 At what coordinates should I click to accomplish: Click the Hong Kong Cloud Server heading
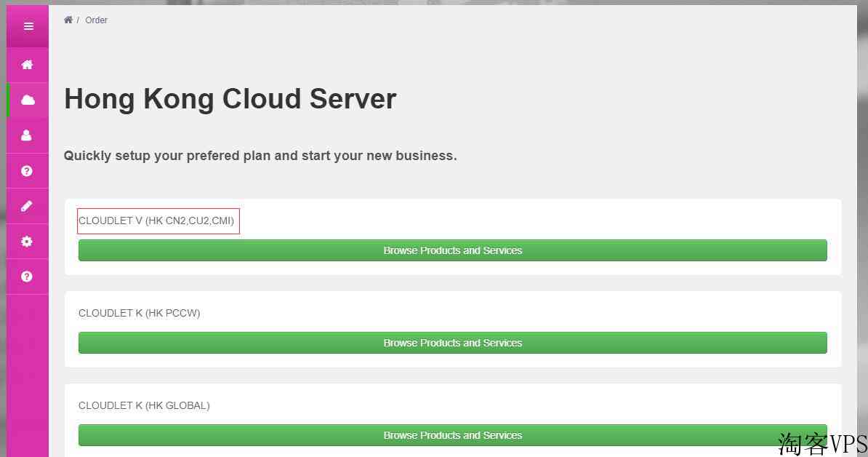click(230, 99)
